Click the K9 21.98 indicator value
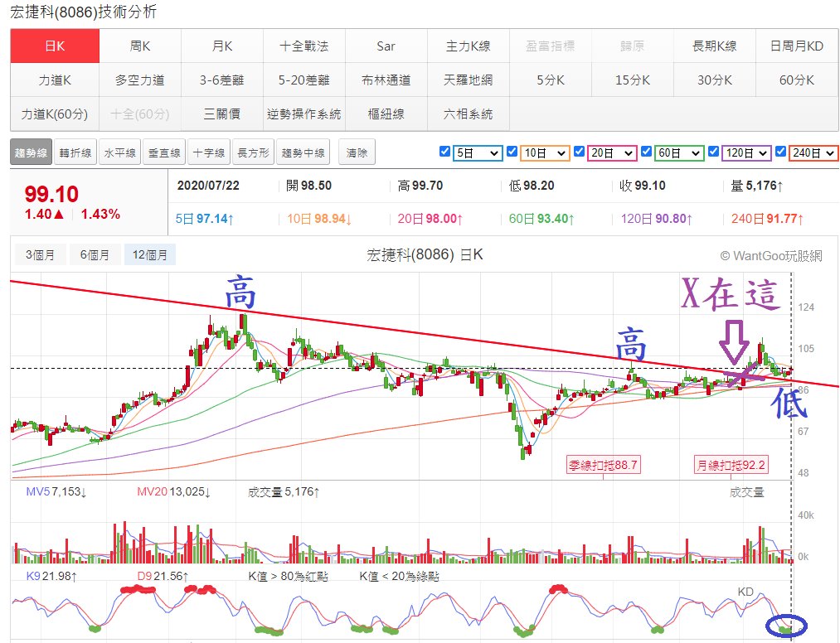The image size is (840, 643). coord(51,576)
